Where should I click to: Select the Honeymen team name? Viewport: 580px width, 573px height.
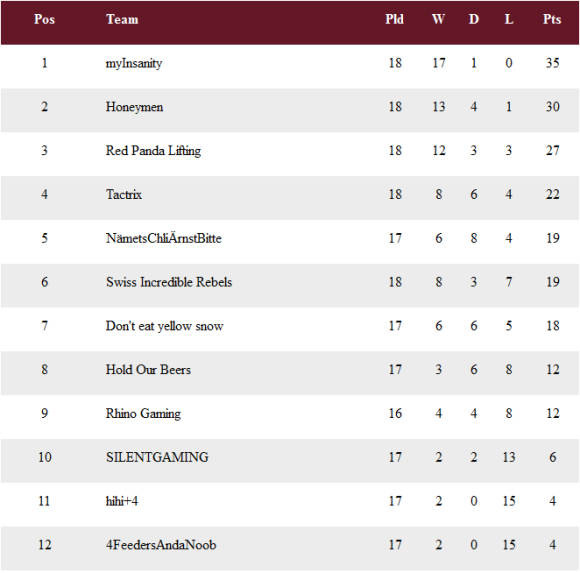[x=134, y=107]
